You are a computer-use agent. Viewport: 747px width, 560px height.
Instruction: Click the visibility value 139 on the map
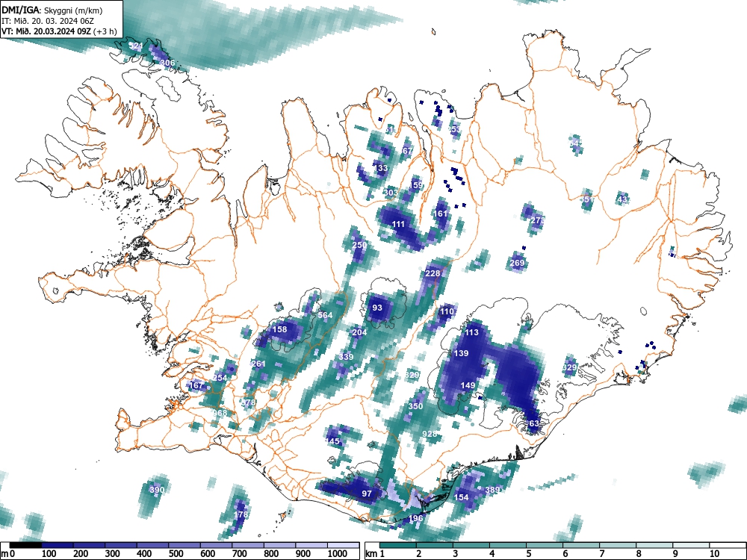click(x=461, y=353)
